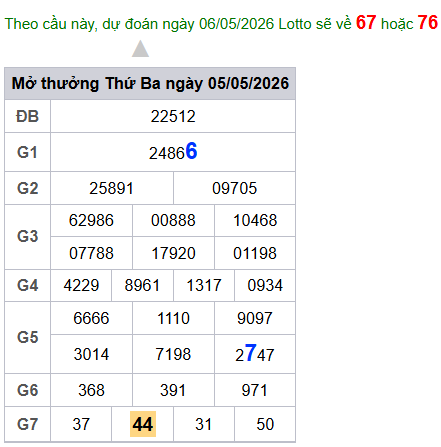This screenshot has height=447, width=441.
Task: Click the G7 number 50
Action: pyautogui.click(x=265, y=424)
